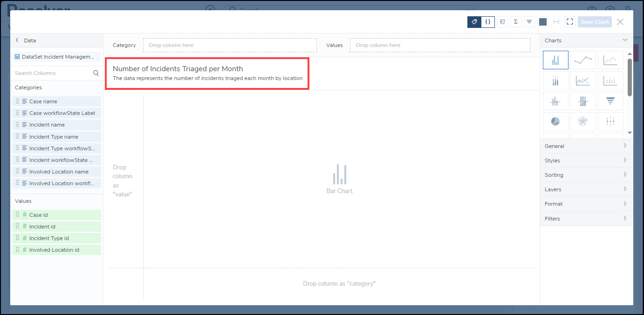Select Involved Location name column
This screenshot has width=644, height=315.
(x=57, y=172)
